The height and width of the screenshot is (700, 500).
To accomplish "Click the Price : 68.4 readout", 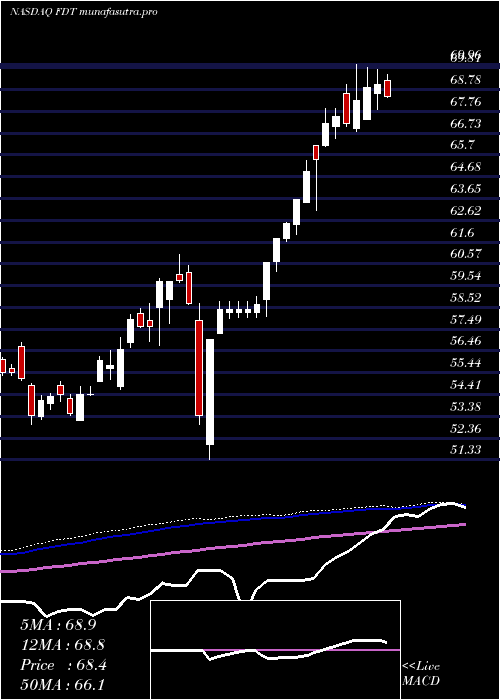I will [63, 665].
